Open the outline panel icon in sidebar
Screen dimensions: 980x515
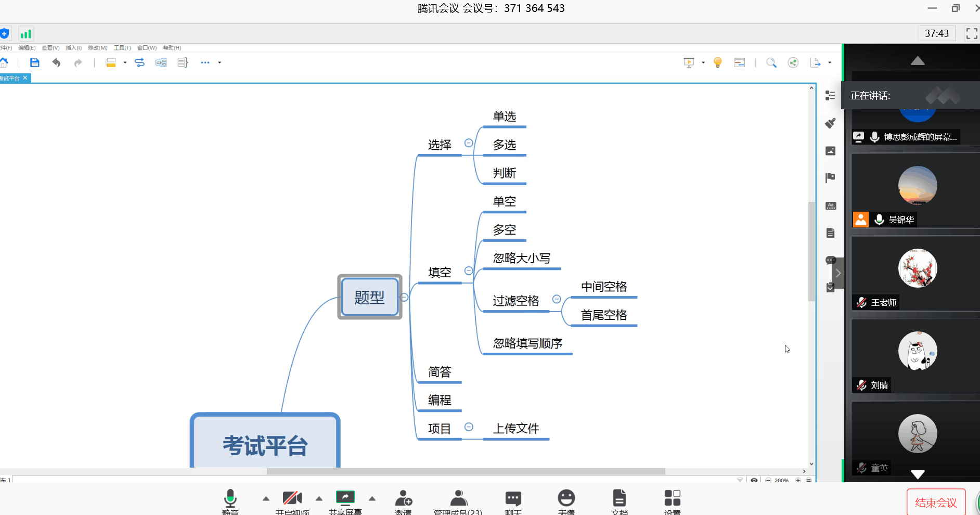[830, 96]
